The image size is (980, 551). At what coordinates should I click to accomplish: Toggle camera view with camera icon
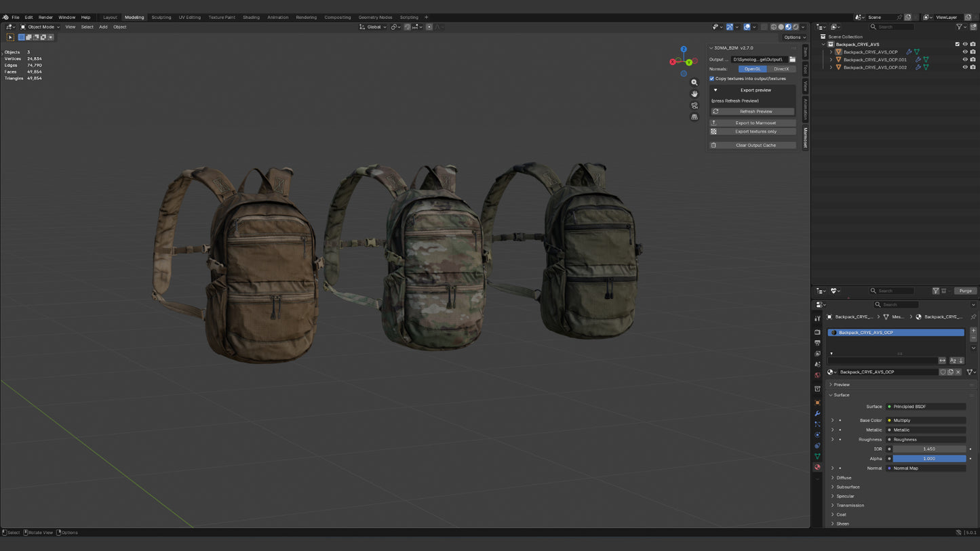(694, 106)
